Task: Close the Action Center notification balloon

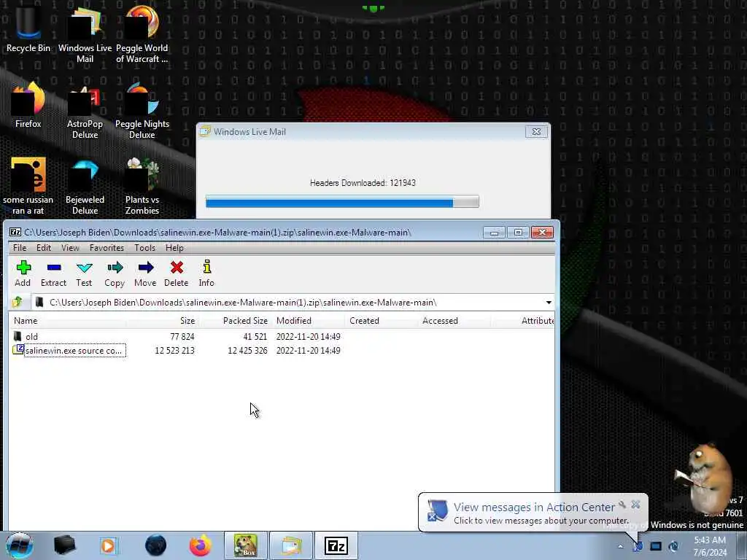Action: pos(635,505)
